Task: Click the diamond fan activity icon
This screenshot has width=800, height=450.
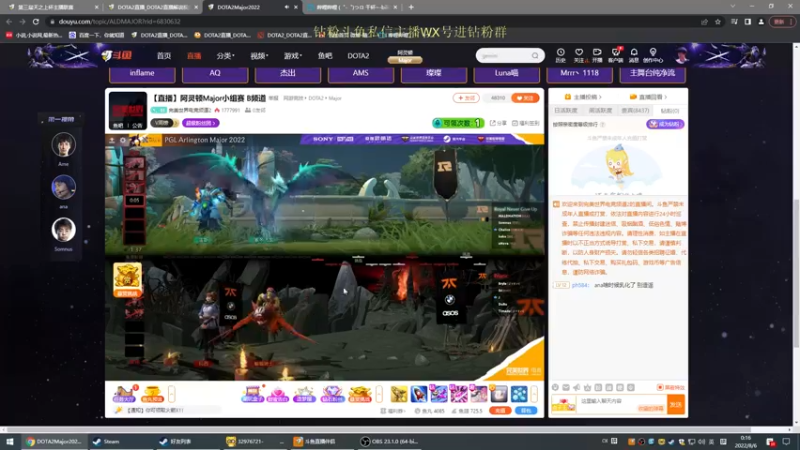Action: tap(332, 394)
